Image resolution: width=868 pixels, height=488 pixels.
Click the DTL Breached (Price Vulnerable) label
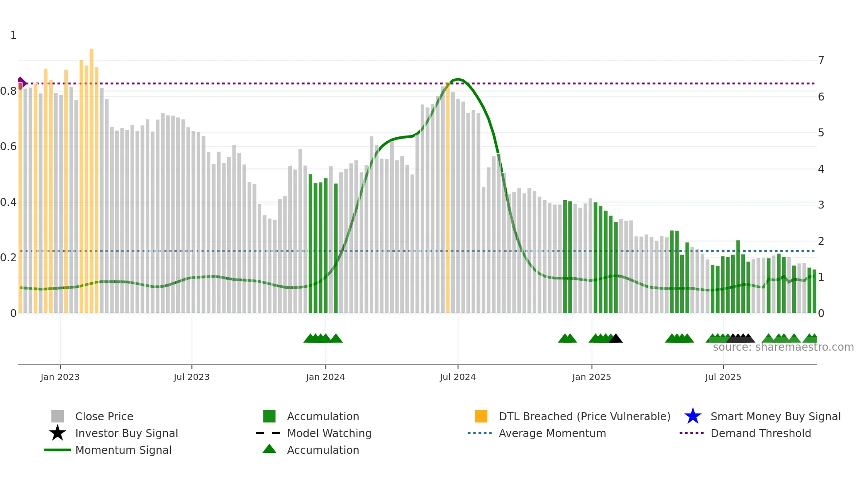[584, 416]
